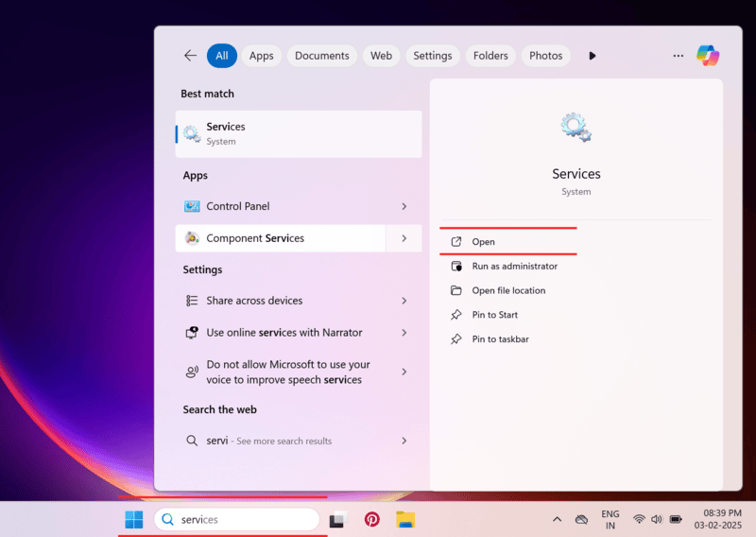Viewport: 756px width, 537px height.
Task: Click Run as administrator
Action: point(514,267)
